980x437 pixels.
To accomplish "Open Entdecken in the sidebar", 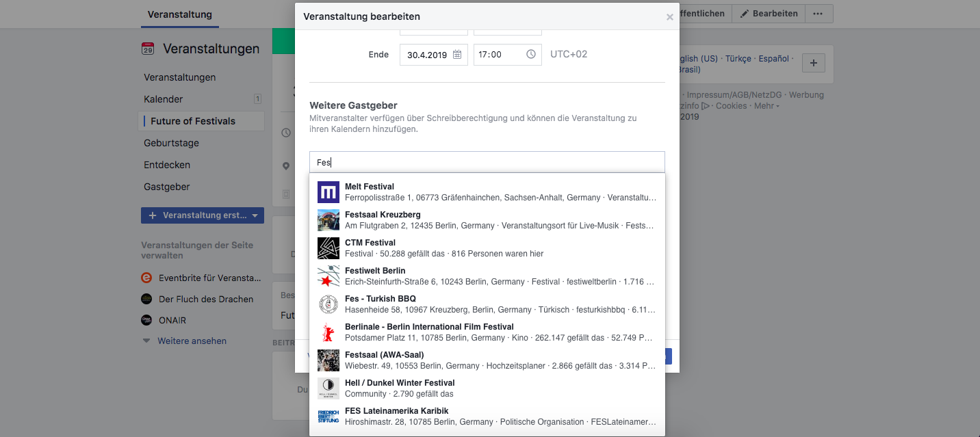I will coord(167,165).
